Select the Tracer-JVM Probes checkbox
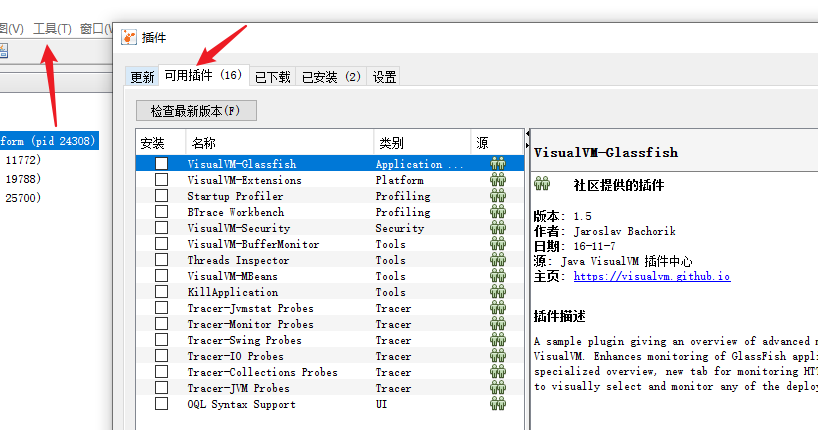 click(x=161, y=388)
